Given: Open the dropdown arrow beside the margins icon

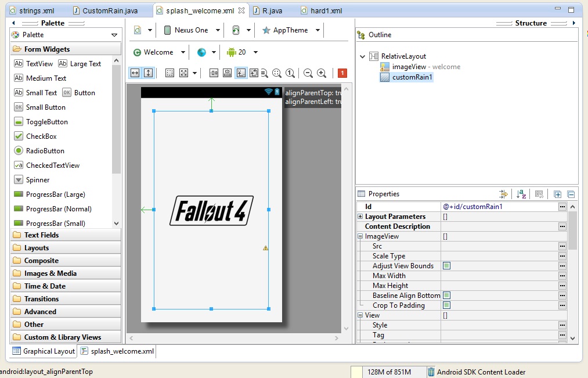Looking at the screenshot, I should [194, 73].
